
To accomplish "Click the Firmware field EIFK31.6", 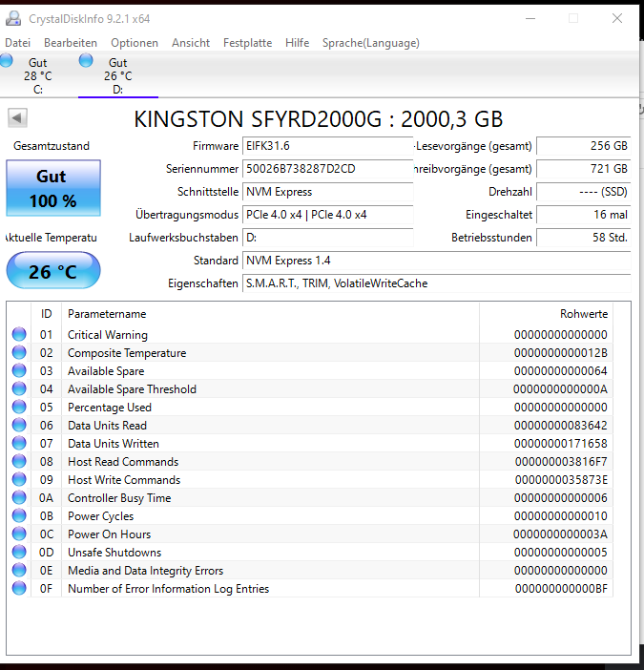I will [x=327, y=146].
